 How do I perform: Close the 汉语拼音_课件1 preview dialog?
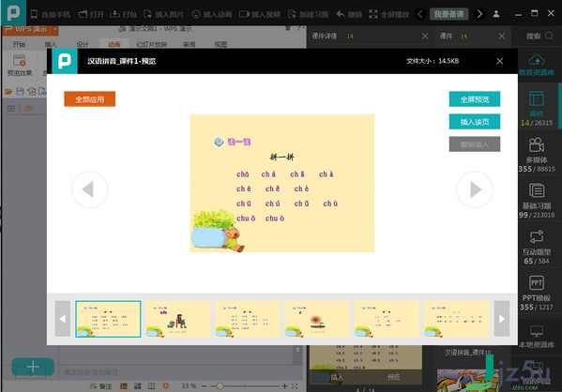500,61
